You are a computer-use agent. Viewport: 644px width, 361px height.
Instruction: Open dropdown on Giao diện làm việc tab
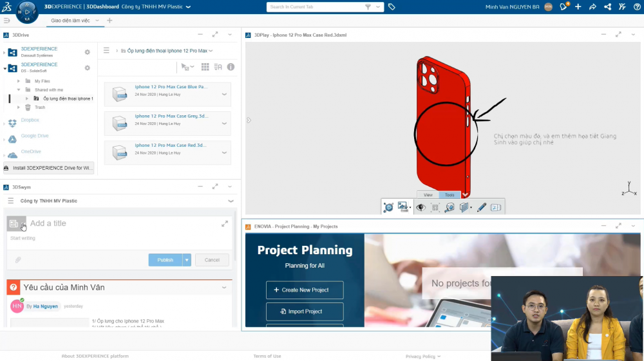click(97, 21)
